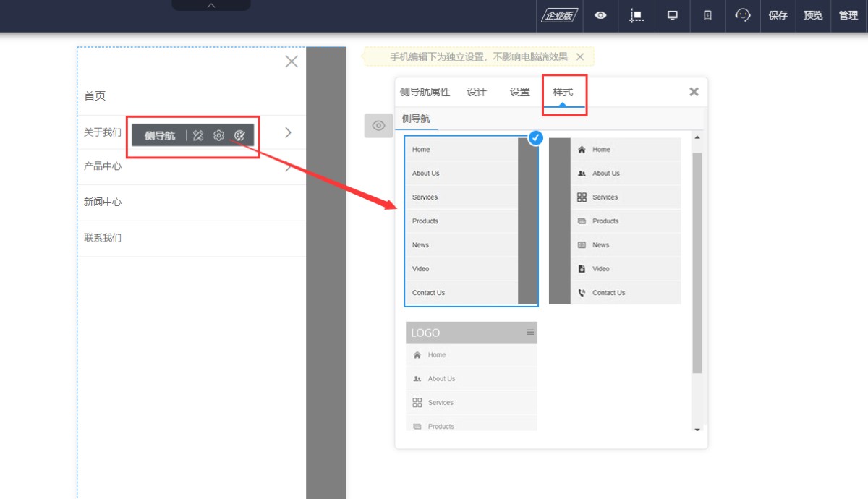Expand the 关于我们 submenu chevron
This screenshot has width=868, height=499.
coord(288,132)
